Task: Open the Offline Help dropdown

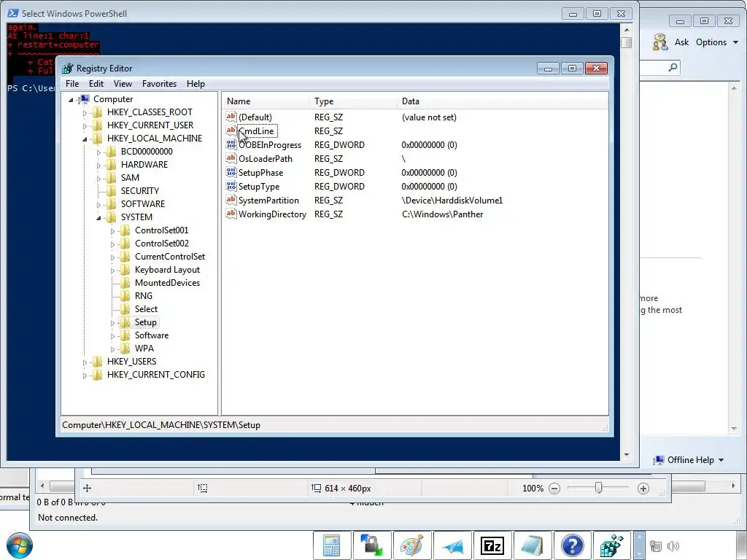Action: [x=689, y=460]
